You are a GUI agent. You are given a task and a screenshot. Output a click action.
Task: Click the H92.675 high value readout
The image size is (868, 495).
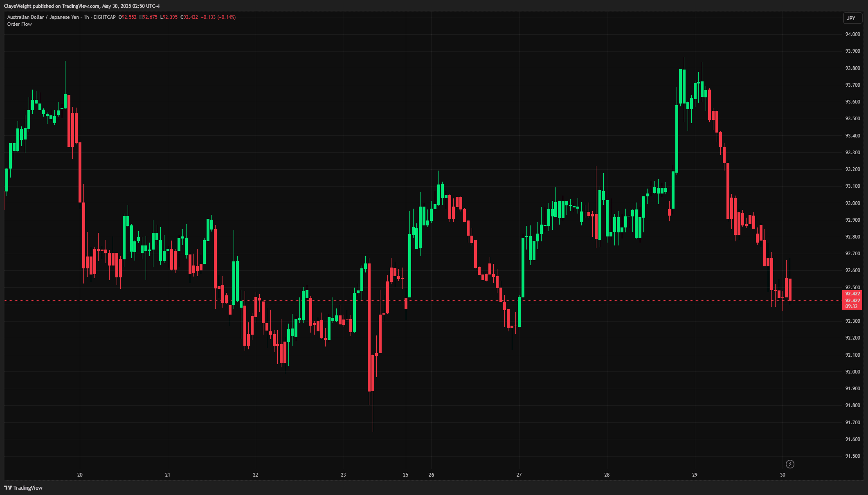click(x=148, y=17)
